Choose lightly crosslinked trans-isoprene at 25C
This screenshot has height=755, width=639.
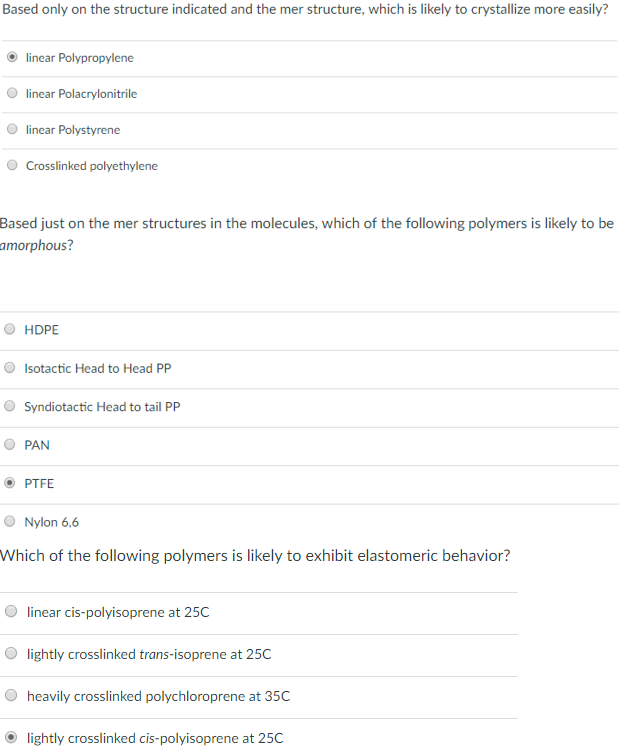click(x=12, y=654)
